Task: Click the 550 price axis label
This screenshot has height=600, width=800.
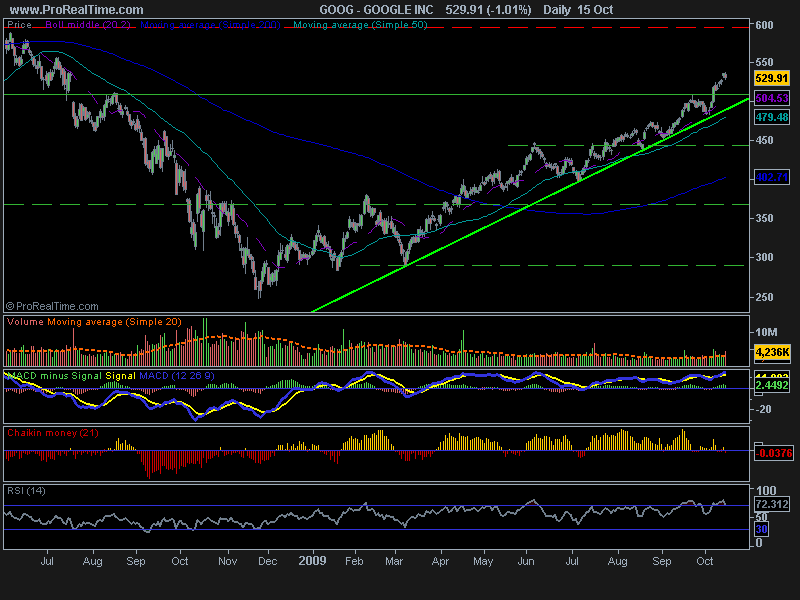Action: (x=764, y=62)
